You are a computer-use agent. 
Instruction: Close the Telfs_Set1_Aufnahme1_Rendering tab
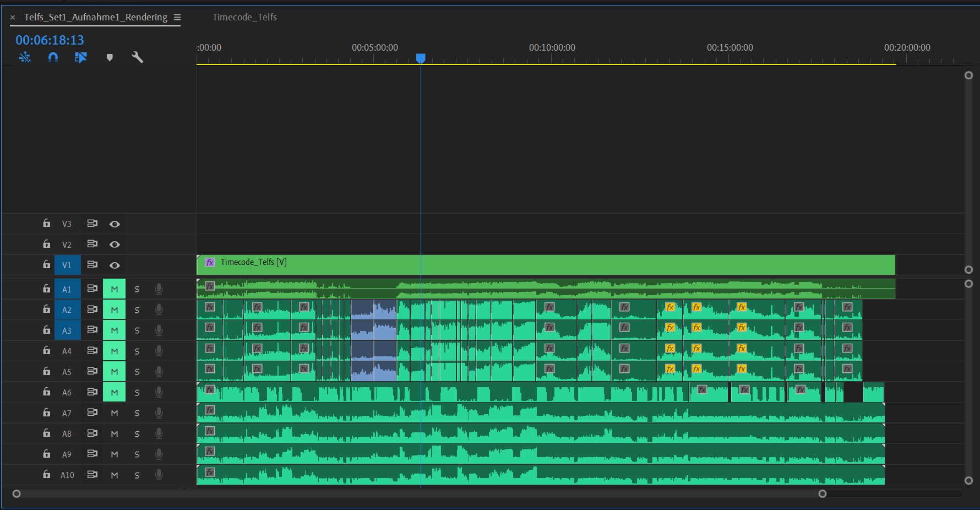[x=13, y=18]
